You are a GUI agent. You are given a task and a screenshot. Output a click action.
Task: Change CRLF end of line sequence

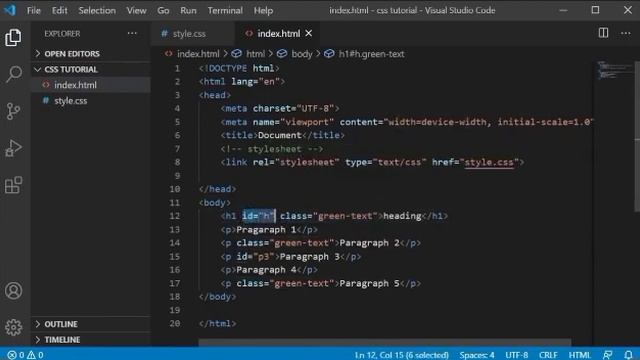(x=548, y=355)
